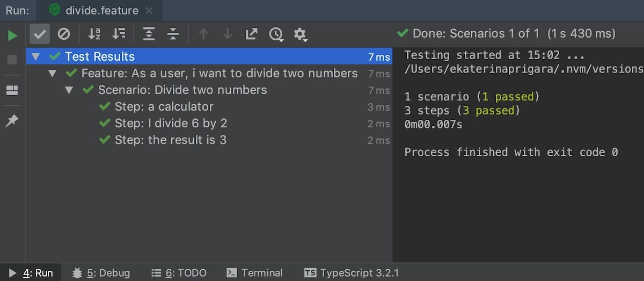
Task: Sort tests alphabetically
Action: point(94,34)
